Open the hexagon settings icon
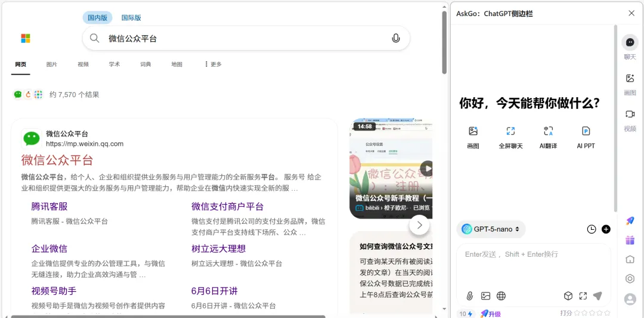 click(630, 279)
